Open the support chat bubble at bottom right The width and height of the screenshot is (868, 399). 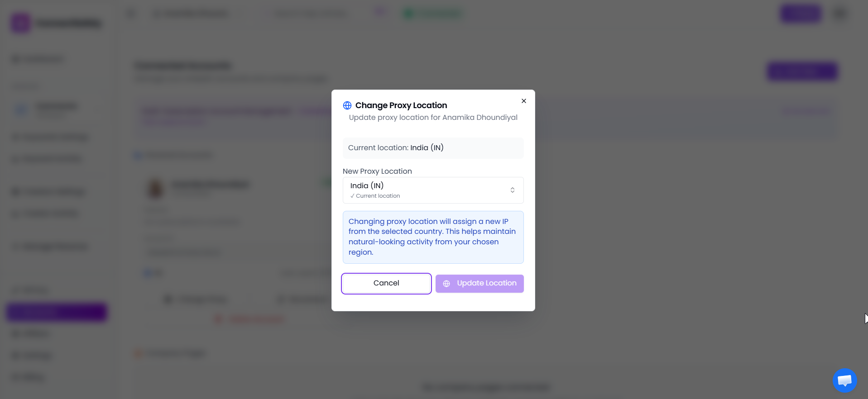[844, 380]
